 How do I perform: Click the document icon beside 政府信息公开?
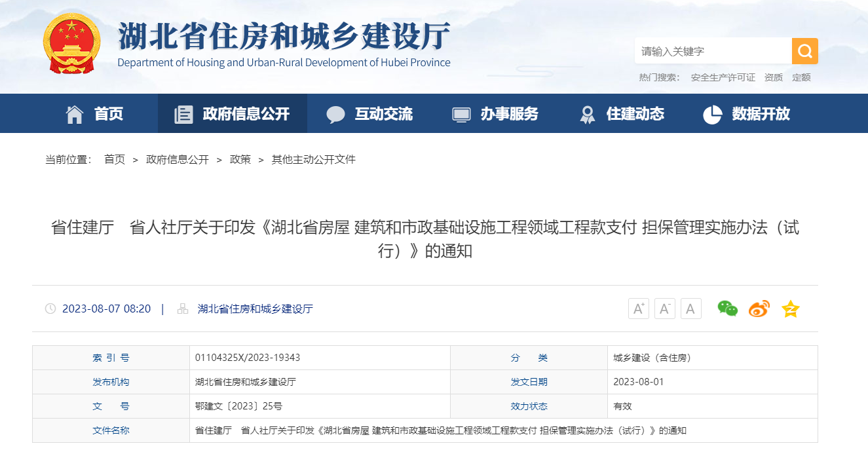pyautogui.click(x=183, y=114)
